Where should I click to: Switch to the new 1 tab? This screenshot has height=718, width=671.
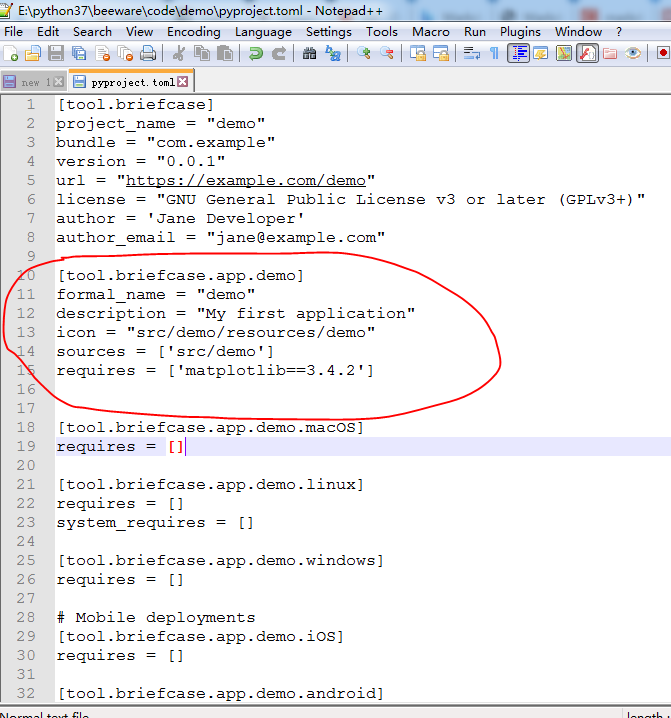tap(33, 82)
